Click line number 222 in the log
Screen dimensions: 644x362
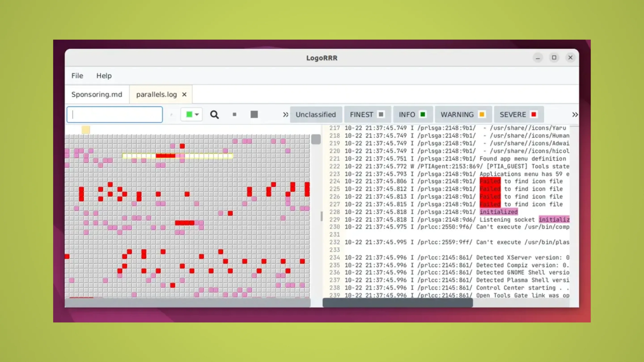pos(335,166)
